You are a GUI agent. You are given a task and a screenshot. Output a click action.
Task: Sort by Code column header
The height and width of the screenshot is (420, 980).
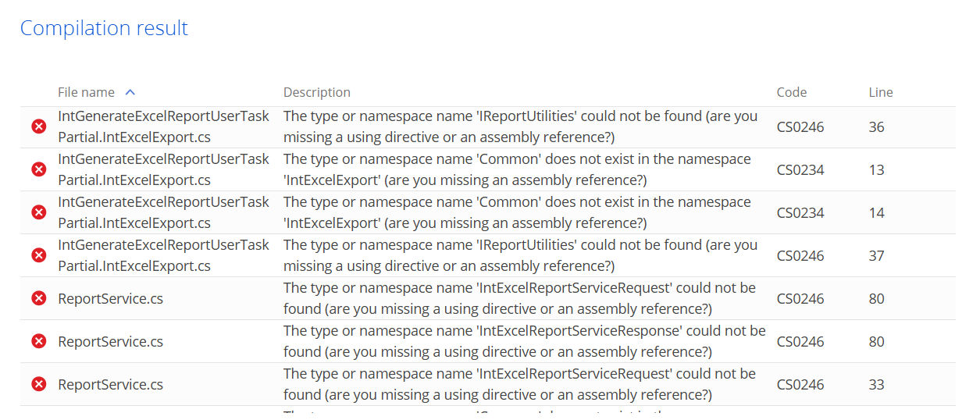[x=792, y=92]
